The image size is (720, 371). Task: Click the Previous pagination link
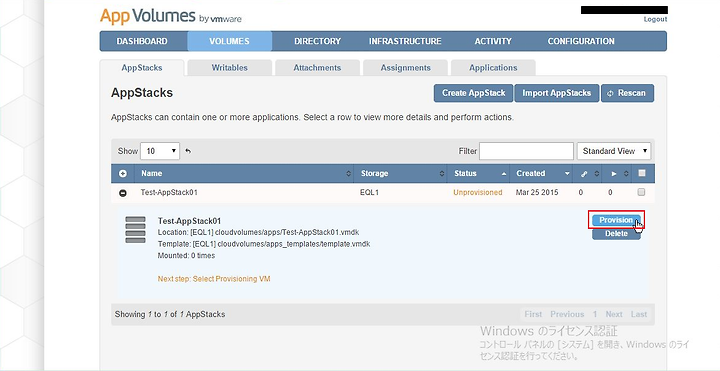click(567, 314)
